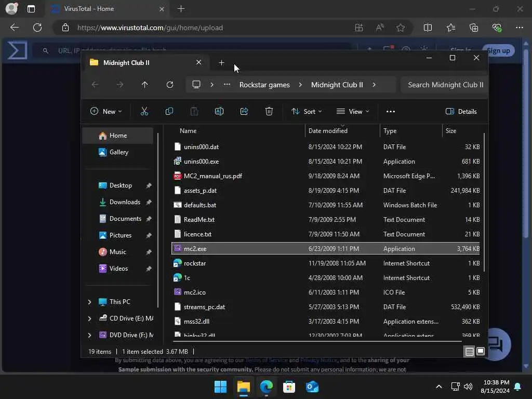
Task: Show hidden system tray icons chevron
Action: [x=438, y=387]
